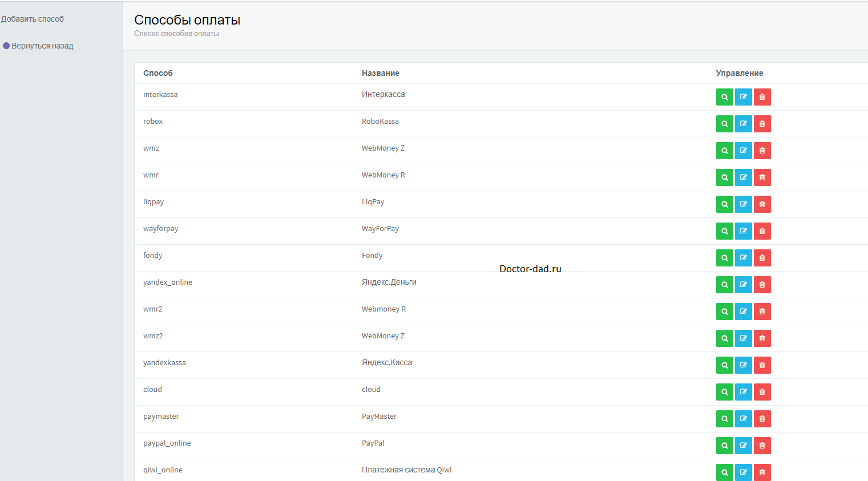Screen dimensions: 868x481
Task: Delete the yandex_online payment method
Action: tap(762, 285)
